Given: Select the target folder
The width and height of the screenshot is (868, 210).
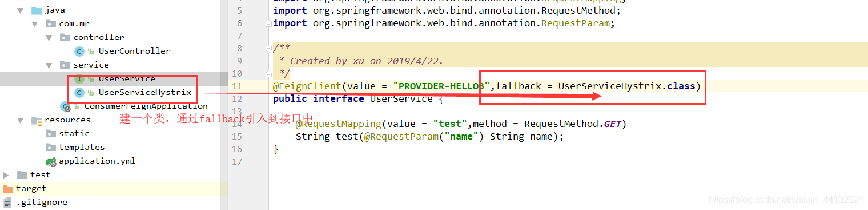Looking at the screenshot, I should [31, 188].
